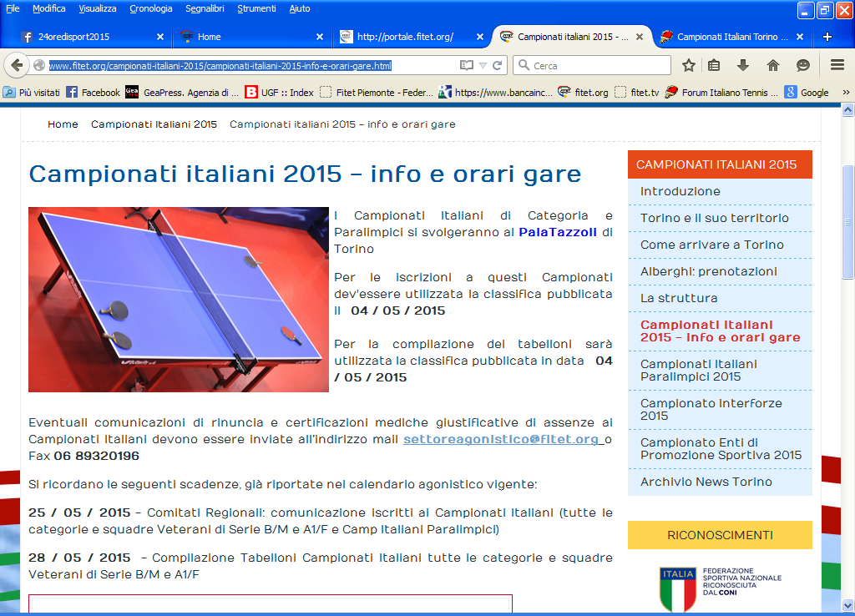Close the Campionati Italiani Torino tab
The image size is (855, 616).
click(x=799, y=37)
